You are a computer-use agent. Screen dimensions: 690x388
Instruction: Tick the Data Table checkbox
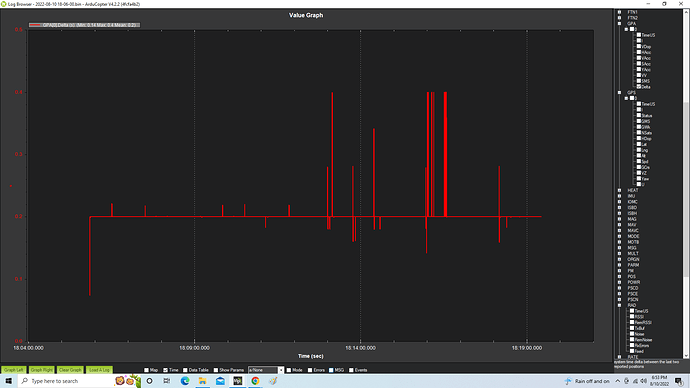[x=185, y=370]
